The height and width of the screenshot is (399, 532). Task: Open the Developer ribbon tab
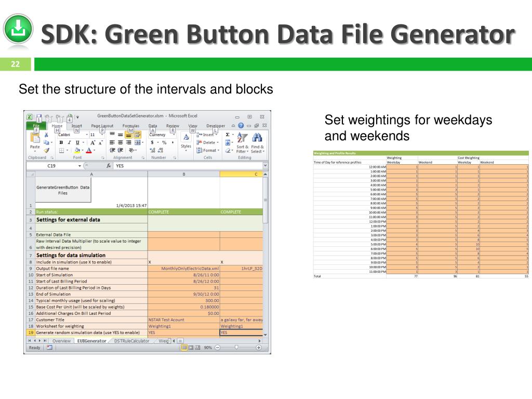click(x=216, y=126)
